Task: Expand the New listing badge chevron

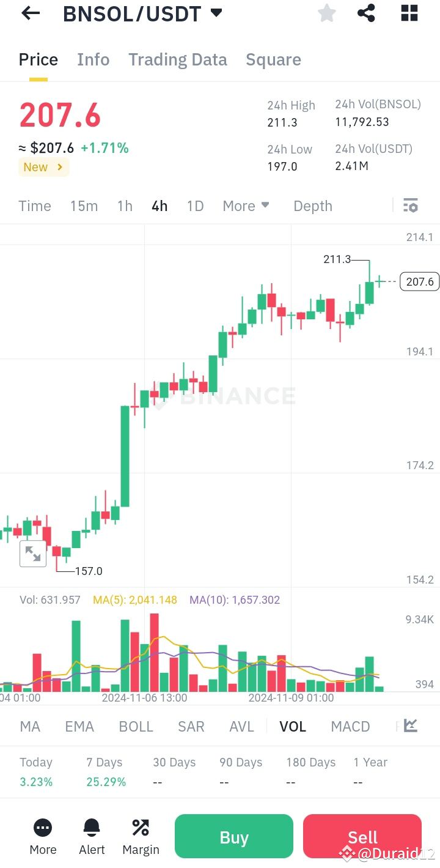Action: click(x=59, y=166)
